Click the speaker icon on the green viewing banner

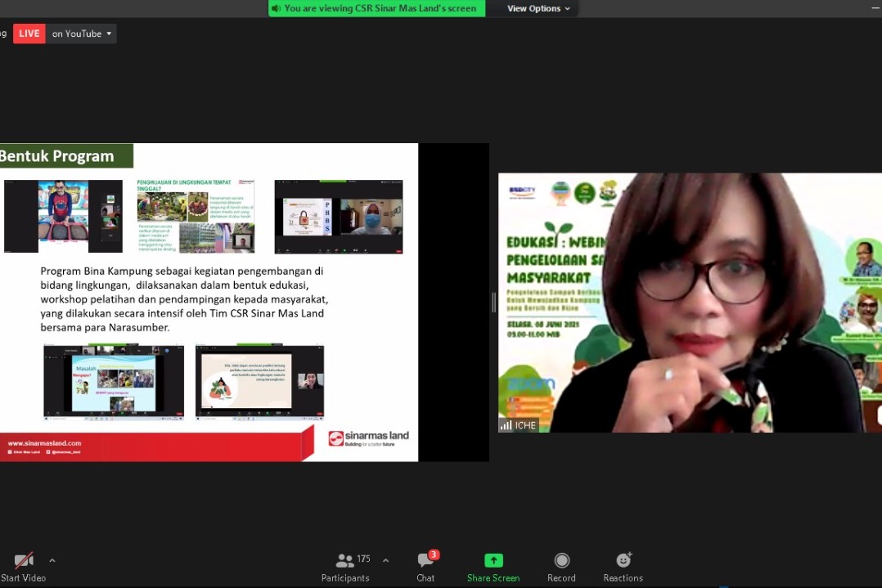278,8
